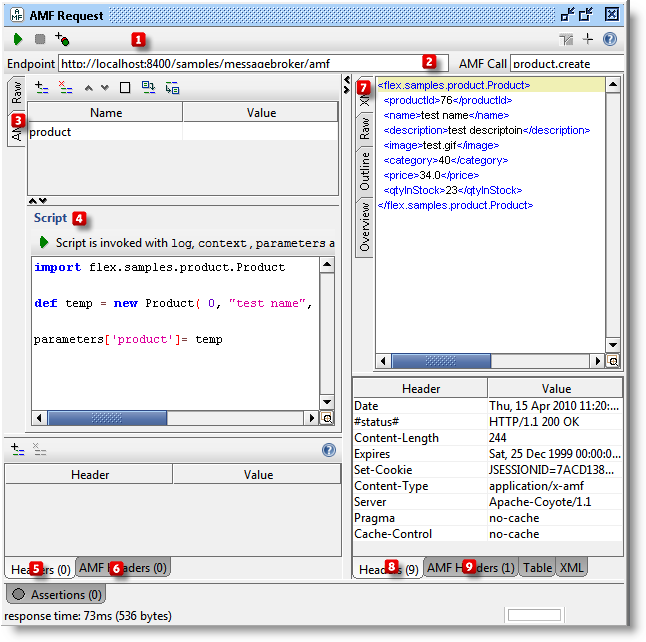Open the response Table tab
646x642 pixels.
pyautogui.click(x=537, y=568)
